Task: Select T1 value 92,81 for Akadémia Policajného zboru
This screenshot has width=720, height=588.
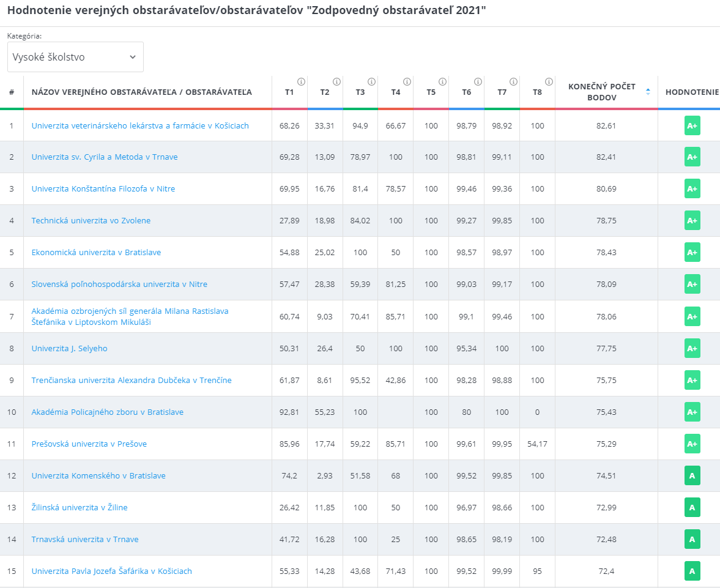Action: click(289, 412)
